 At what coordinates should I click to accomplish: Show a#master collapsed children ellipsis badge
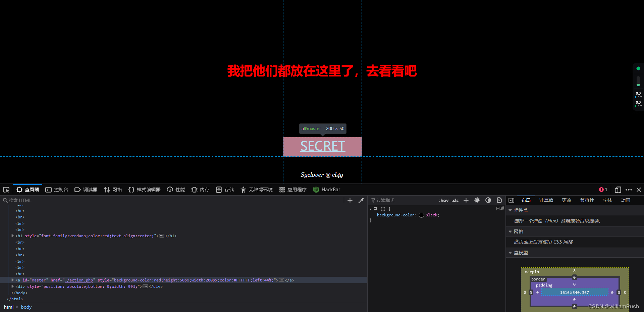pyautogui.click(x=281, y=280)
